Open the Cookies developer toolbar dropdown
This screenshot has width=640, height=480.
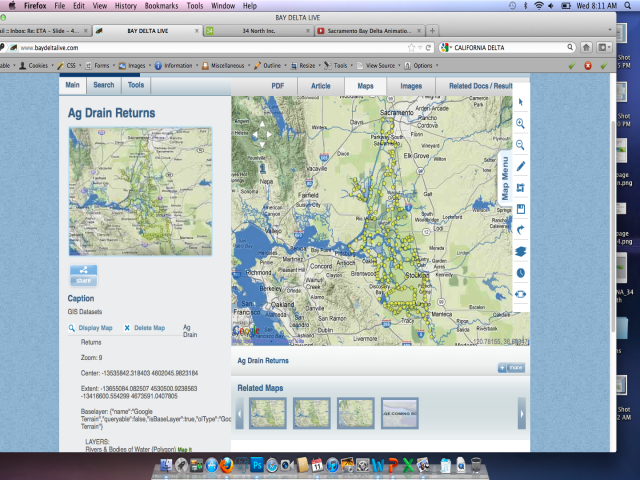37,65
